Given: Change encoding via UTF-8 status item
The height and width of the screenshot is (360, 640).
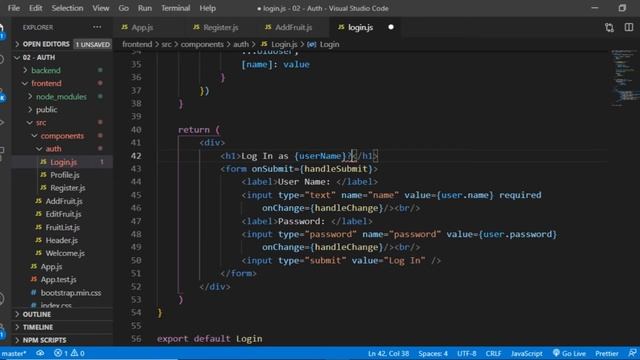Looking at the screenshot, I should tap(467, 353).
